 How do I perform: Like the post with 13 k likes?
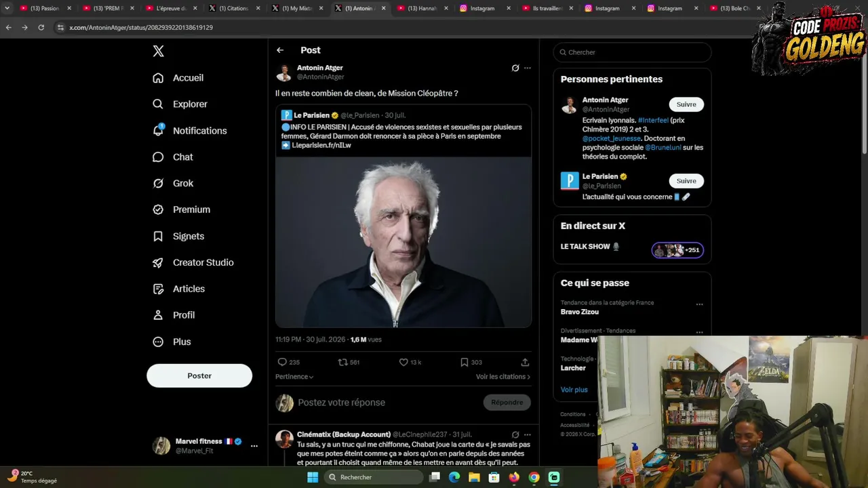(x=403, y=362)
